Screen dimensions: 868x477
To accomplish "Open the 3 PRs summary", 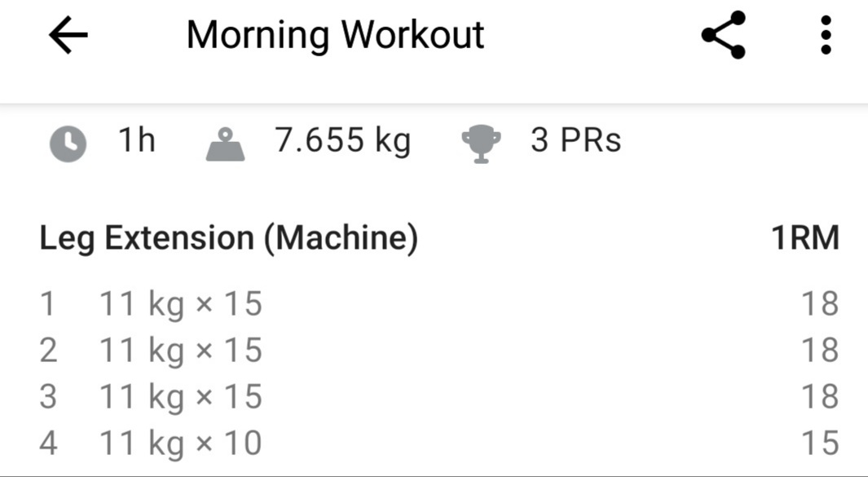I will tap(575, 142).
